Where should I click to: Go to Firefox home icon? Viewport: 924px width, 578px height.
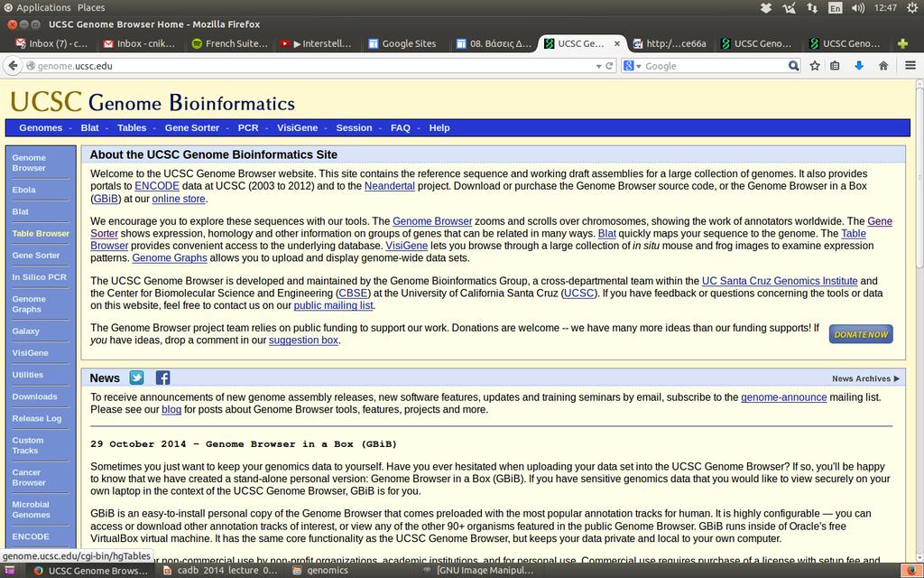pos(883,66)
